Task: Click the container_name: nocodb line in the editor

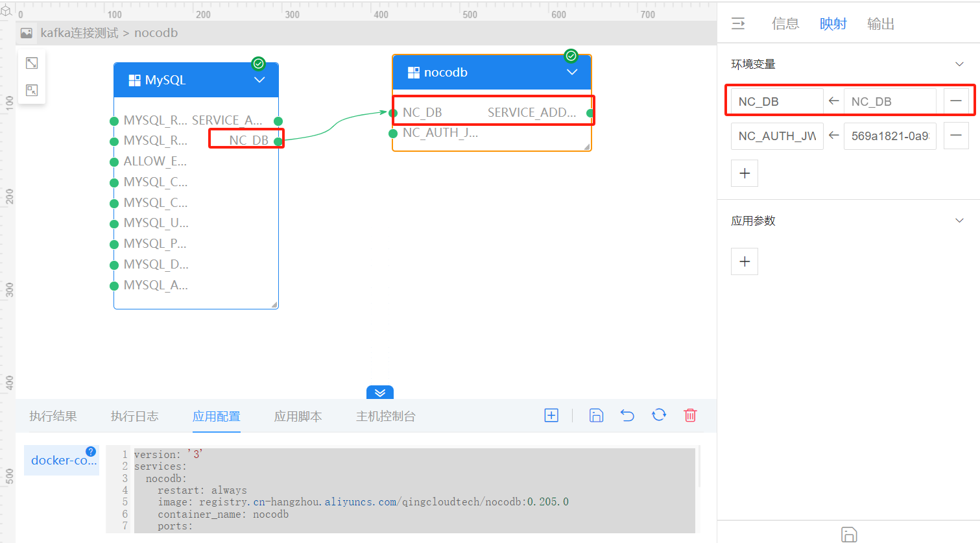Action: [223, 514]
